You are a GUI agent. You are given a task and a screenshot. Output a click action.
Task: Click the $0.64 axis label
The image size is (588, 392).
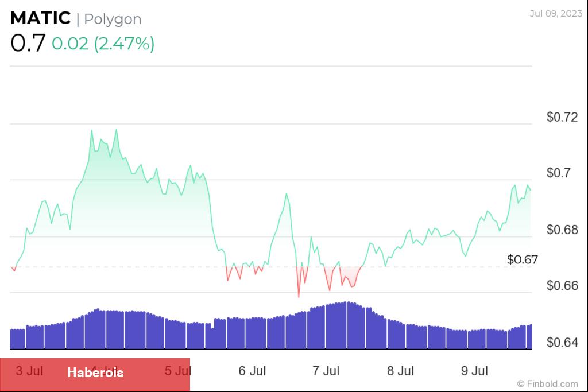tap(562, 342)
